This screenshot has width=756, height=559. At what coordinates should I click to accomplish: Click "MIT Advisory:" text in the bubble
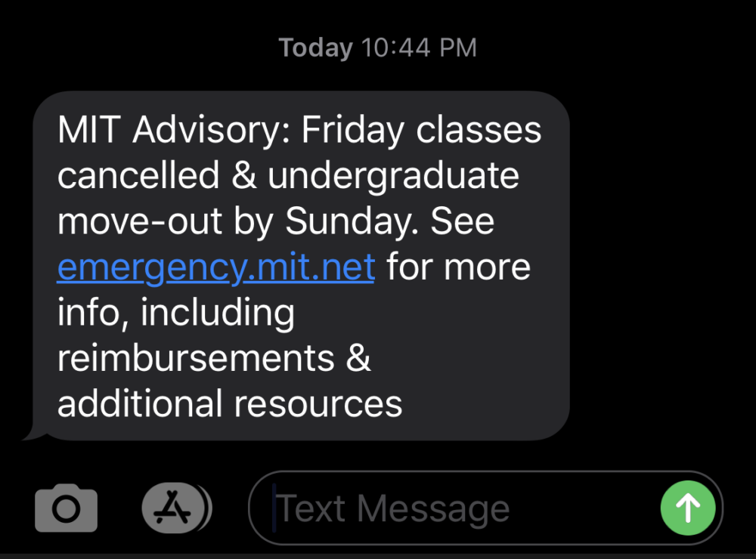(174, 130)
